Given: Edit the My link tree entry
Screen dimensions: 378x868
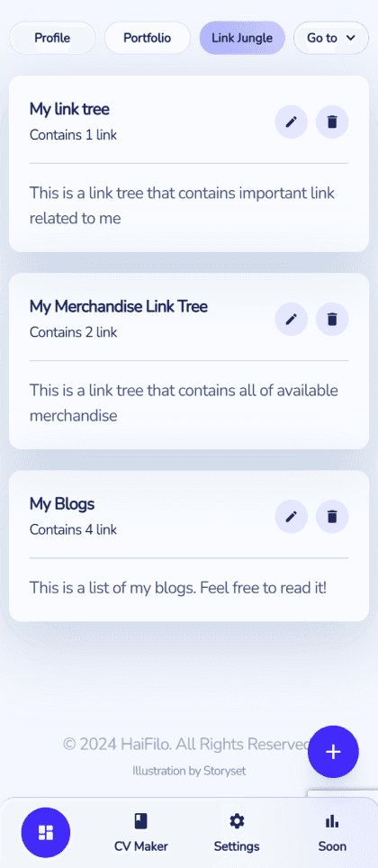Looking at the screenshot, I should [x=291, y=122].
